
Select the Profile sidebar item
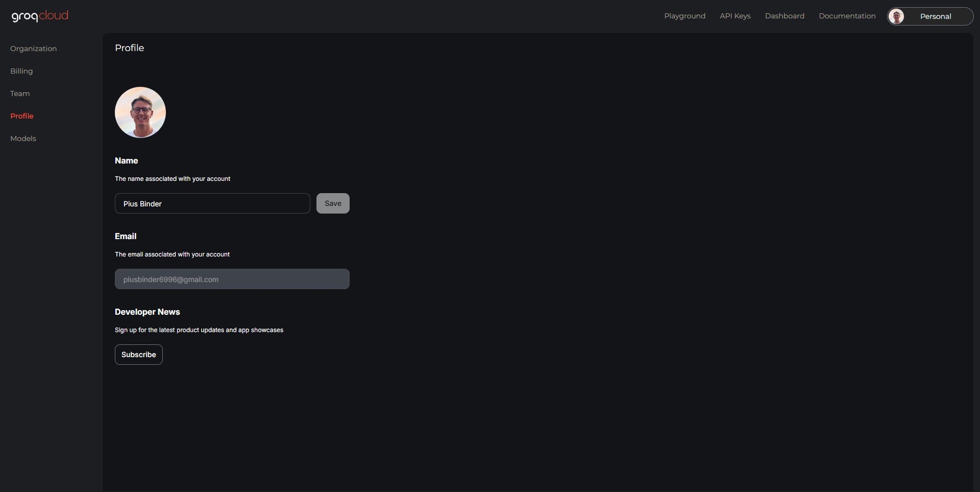tap(22, 116)
